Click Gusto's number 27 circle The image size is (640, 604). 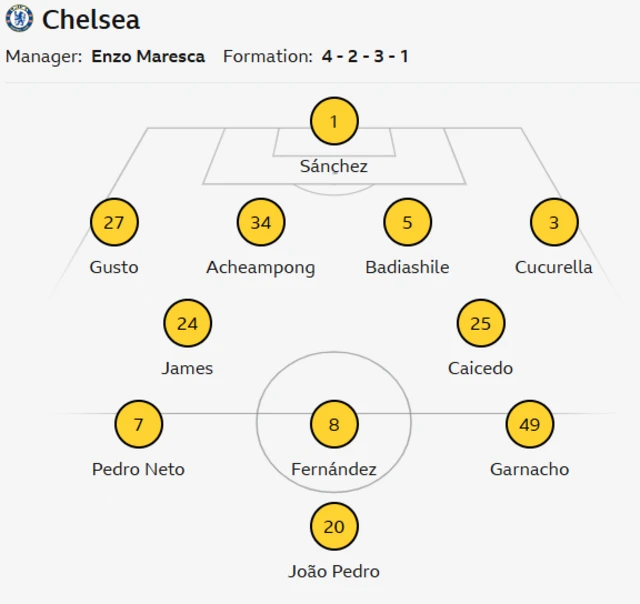tap(114, 222)
